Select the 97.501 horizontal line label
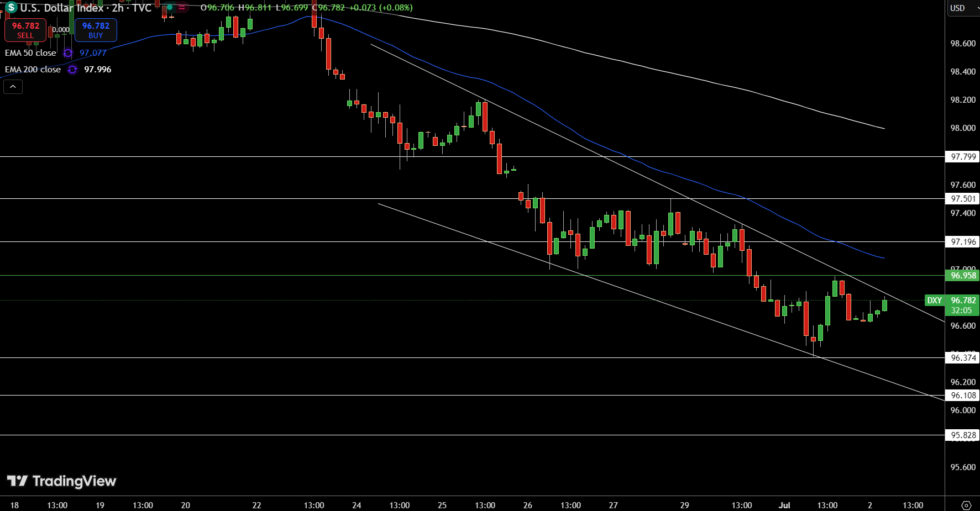The width and height of the screenshot is (980, 511). coord(963,199)
